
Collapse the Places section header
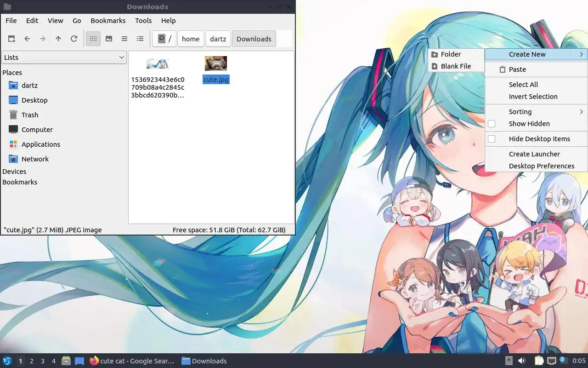[12, 73]
